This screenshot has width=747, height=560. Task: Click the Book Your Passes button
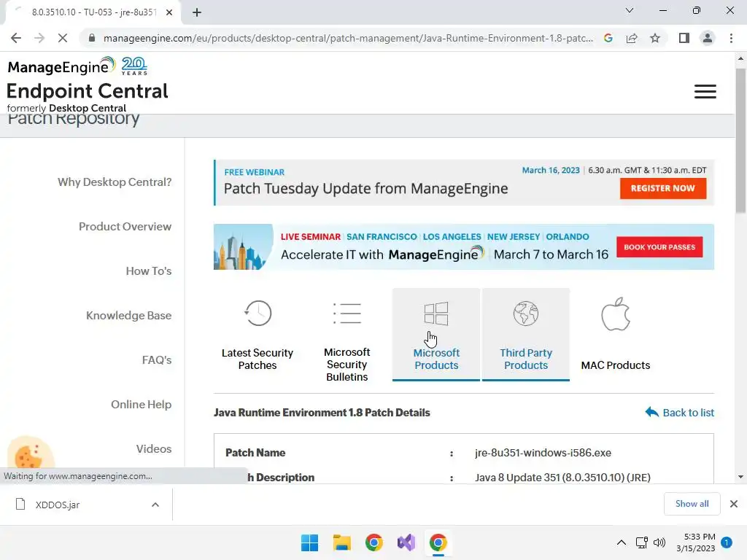click(x=659, y=247)
